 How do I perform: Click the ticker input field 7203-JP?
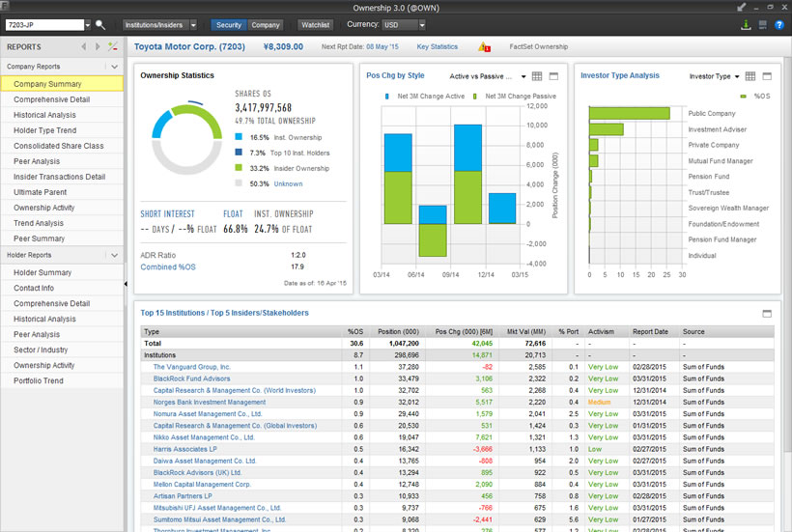pyautogui.click(x=44, y=25)
